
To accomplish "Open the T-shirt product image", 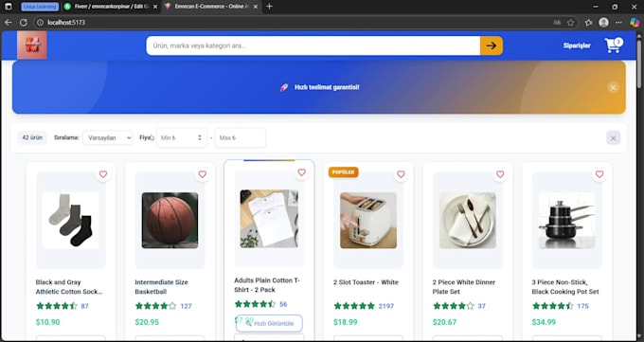I will click(269, 219).
